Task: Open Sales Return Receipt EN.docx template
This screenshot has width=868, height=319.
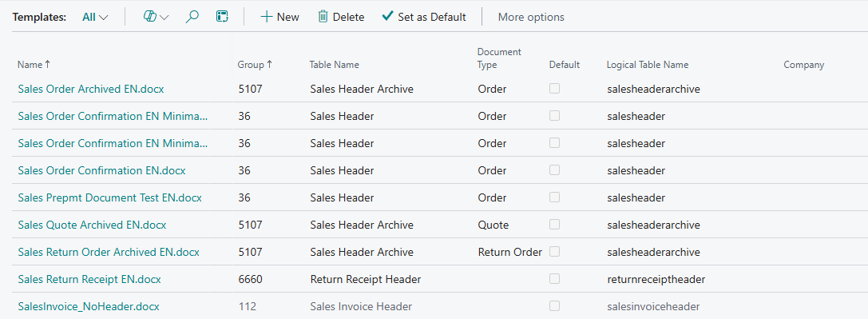Action: click(x=89, y=279)
